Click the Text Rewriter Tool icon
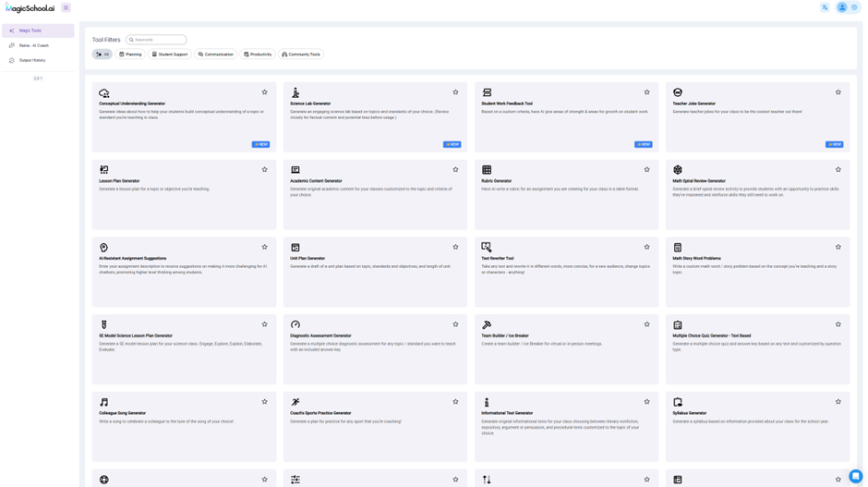The image size is (868, 487). coord(487,247)
